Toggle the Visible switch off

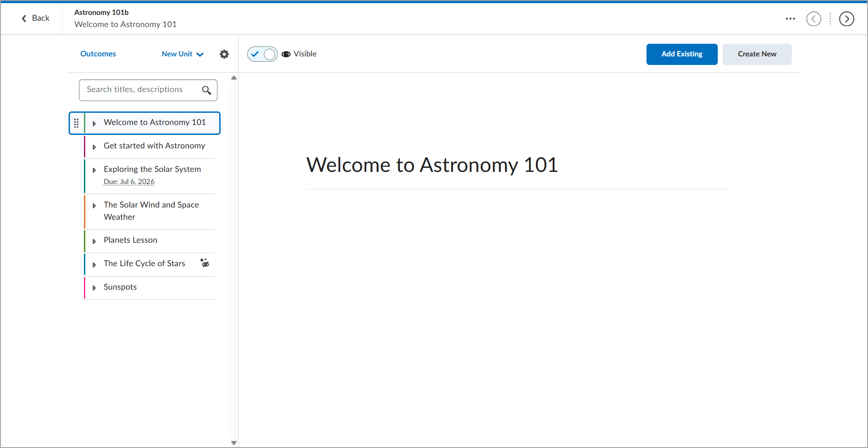coord(262,54)
